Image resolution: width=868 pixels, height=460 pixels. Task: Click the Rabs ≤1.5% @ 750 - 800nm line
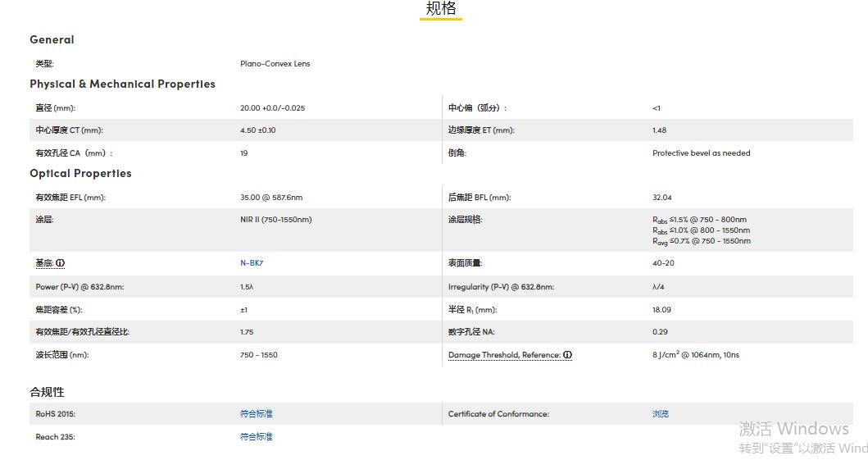[700, 220]
